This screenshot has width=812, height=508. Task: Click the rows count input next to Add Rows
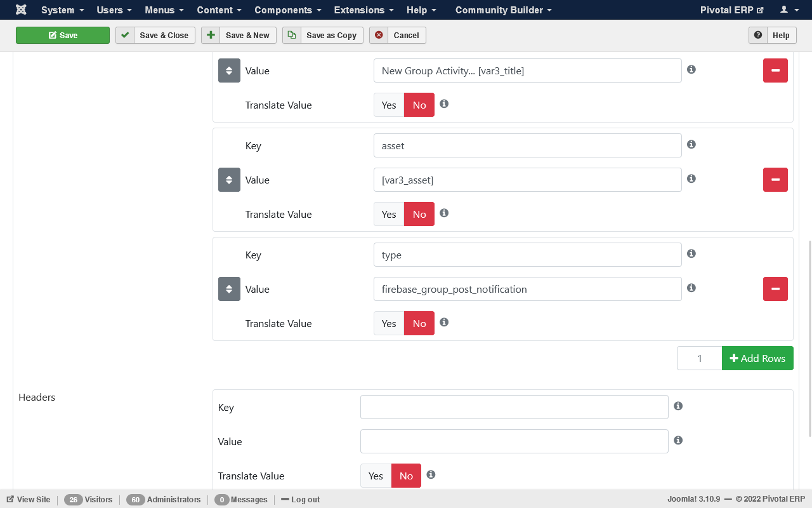point(699,358)
